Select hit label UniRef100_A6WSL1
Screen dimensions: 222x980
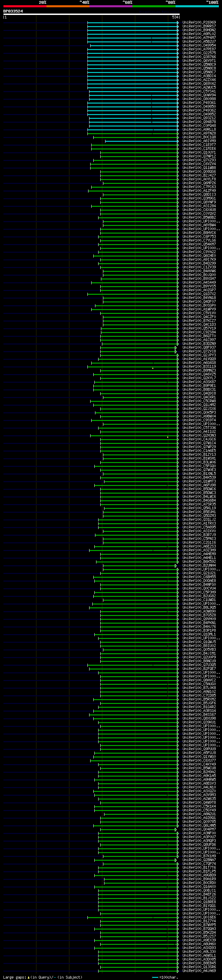pos(199,955)
